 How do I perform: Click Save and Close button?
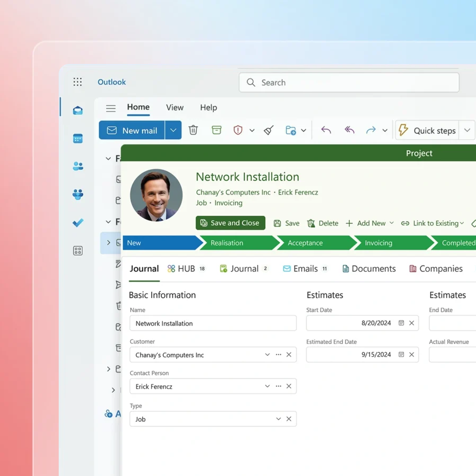coord(231,223)
